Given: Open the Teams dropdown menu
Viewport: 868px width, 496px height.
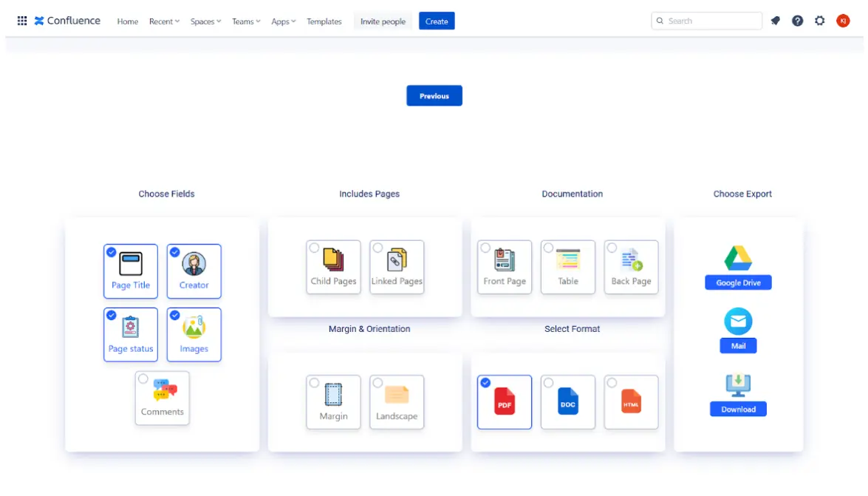Looking at the screenshot, I should coord(246,21).
